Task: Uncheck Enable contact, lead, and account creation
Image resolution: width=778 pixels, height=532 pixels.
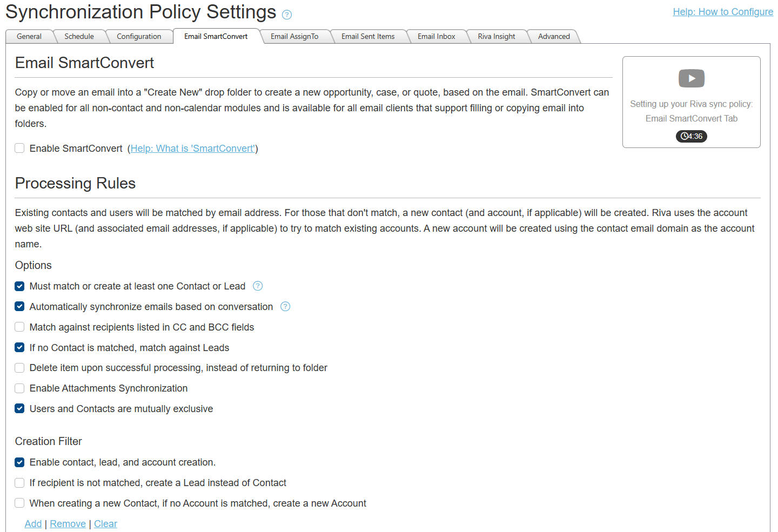Action: point(19,462)
